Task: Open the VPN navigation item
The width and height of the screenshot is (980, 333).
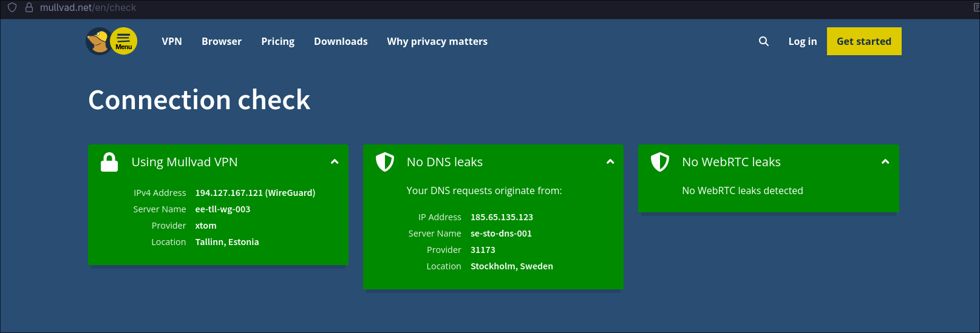Action: [172, 41]
